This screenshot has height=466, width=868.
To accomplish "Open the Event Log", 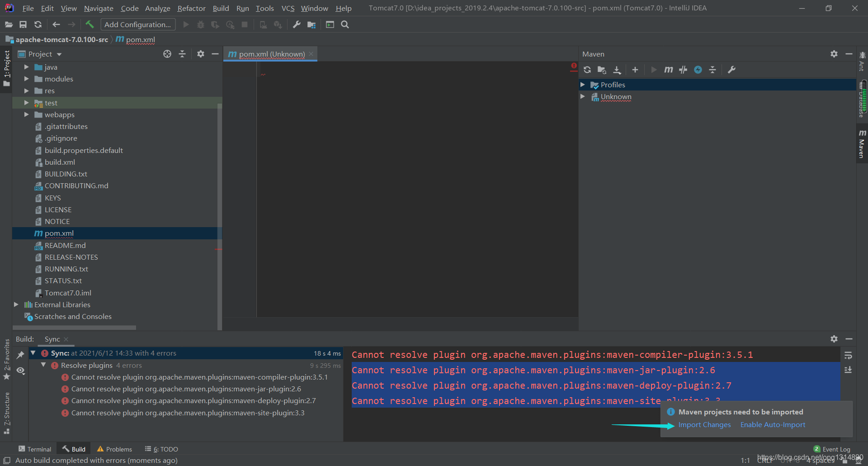I will coord(832,449).
